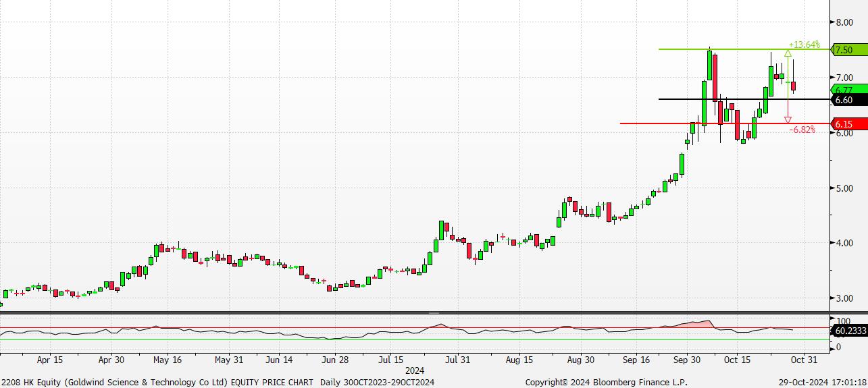
Task: Click the 5.00 y-axis label
Action: 844,188
